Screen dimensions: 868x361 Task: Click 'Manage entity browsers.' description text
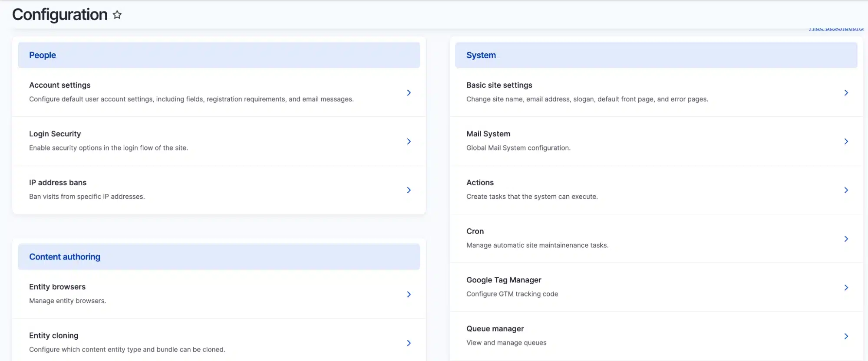[x=68, y=301]
